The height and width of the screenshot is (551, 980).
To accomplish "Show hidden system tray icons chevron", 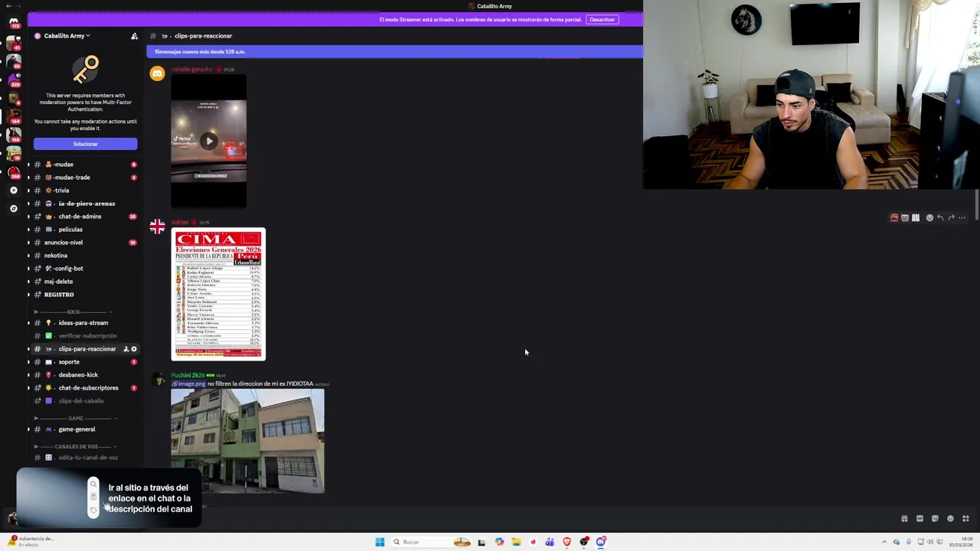I will [x=884, y=542].
